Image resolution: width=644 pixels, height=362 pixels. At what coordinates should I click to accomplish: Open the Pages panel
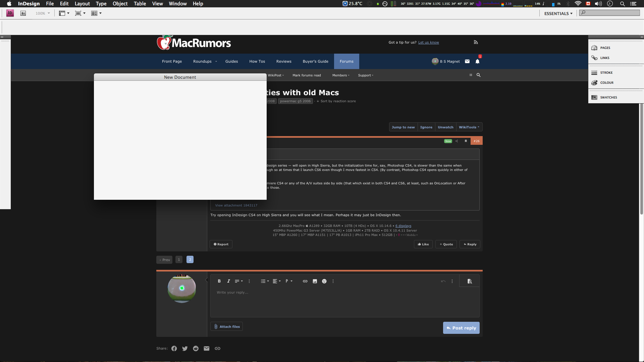tap(605, 48)
